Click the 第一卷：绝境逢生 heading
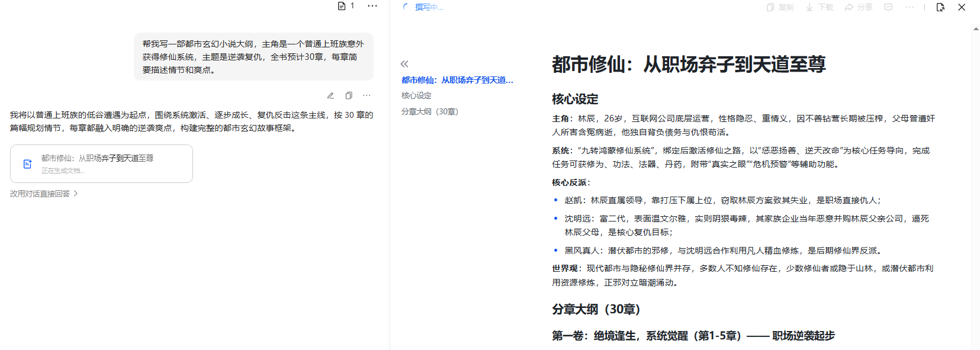The image size is (980, 350). click(x=693, y=336)
